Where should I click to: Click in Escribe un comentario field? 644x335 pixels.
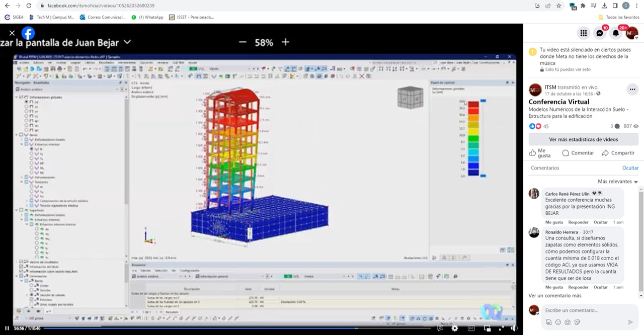coord(588,310)
